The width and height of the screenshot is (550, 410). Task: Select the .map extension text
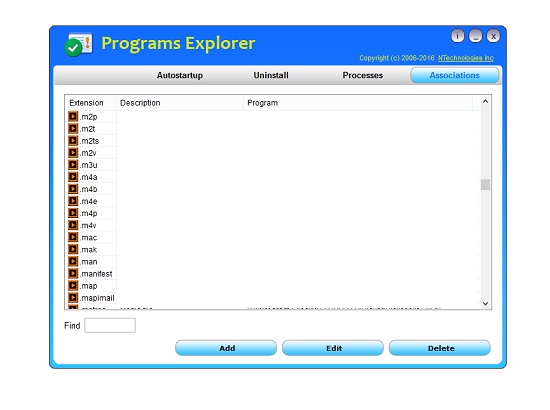tap(88, 286)
